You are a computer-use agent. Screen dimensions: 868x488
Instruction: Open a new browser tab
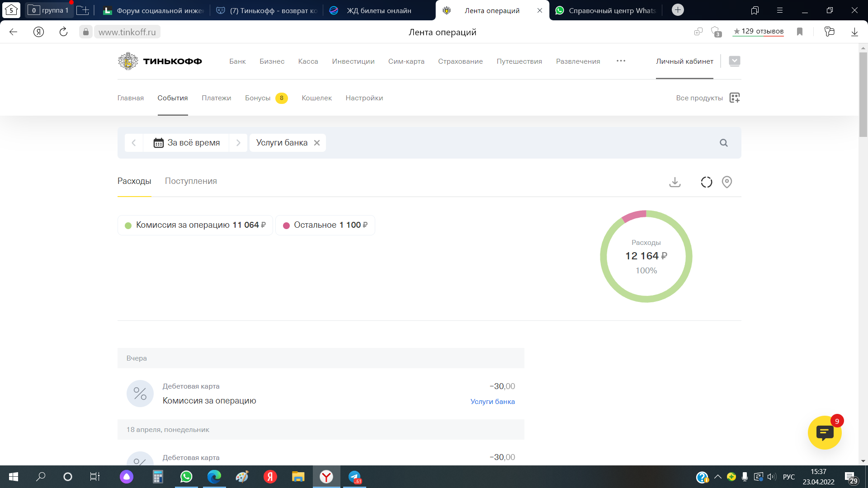[x=677, y=10]
